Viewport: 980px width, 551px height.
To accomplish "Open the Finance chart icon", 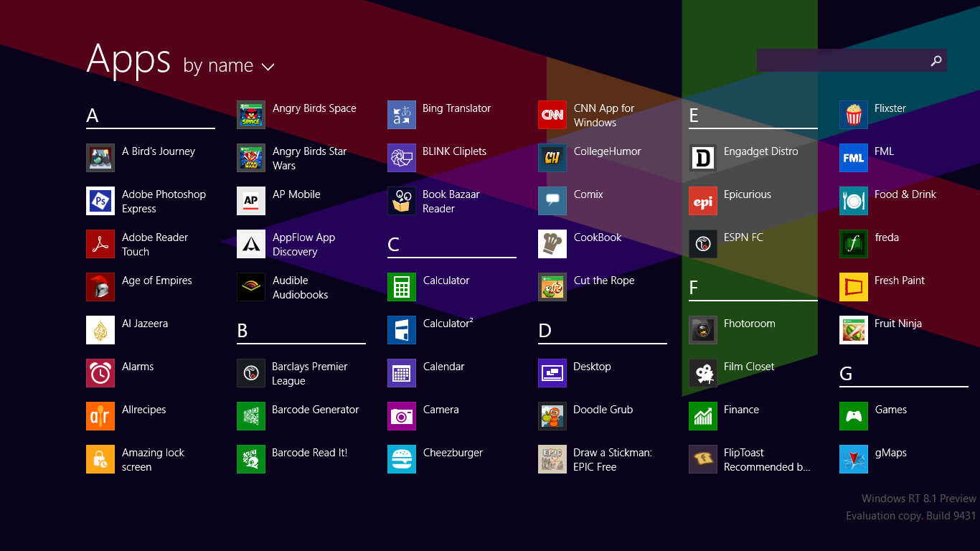I will click(x=703, y=416).
